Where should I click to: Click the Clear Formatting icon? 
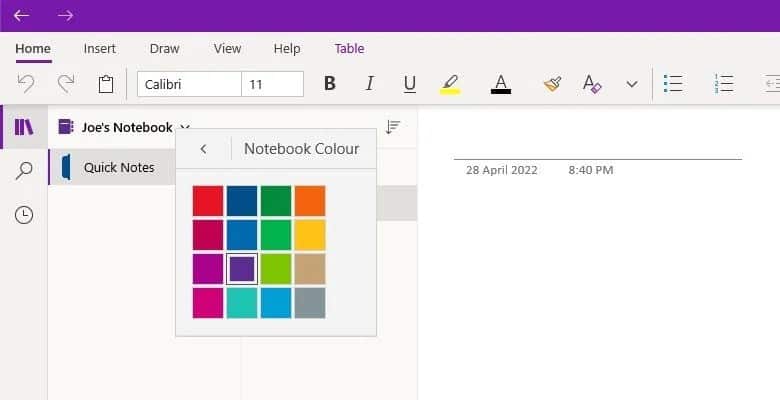tap(592, 84)
